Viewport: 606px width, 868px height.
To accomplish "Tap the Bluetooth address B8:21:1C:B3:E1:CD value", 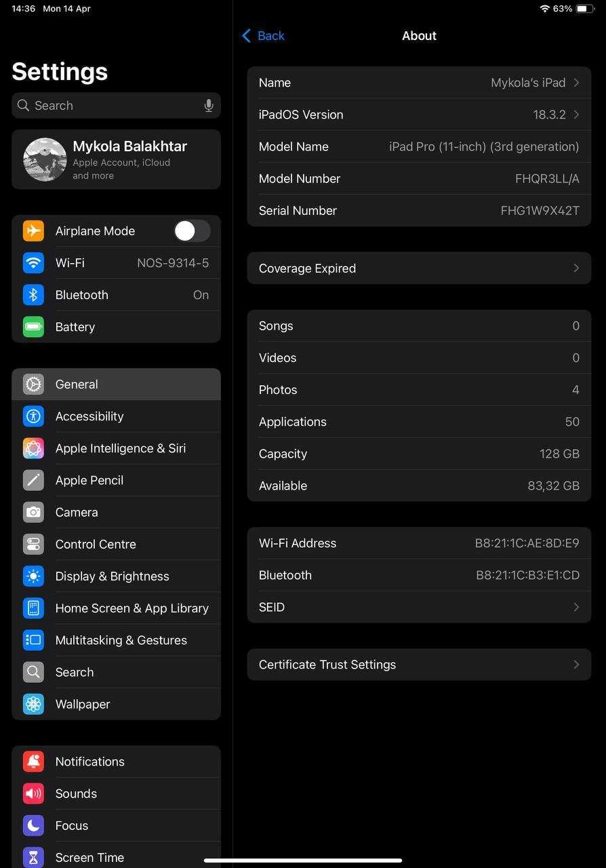I will coord(527,575).
